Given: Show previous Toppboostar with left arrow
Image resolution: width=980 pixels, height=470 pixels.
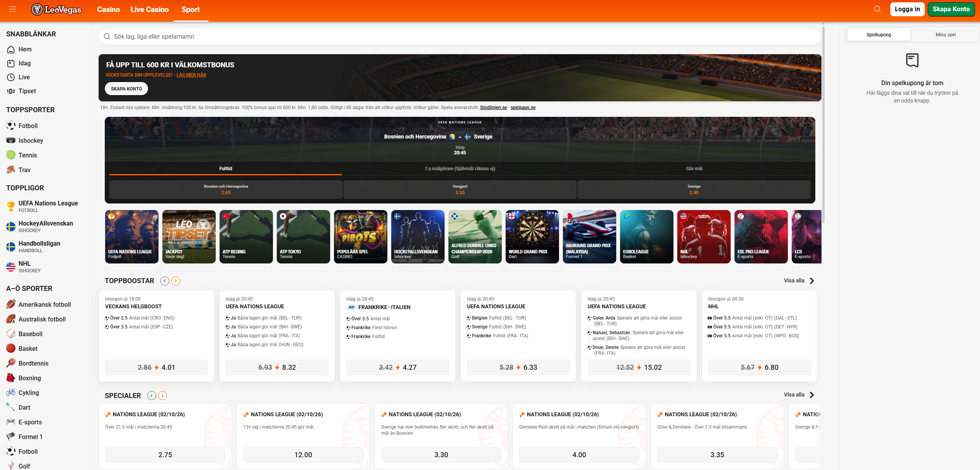Looking at the screenshot, I should (x=165, y=281).
